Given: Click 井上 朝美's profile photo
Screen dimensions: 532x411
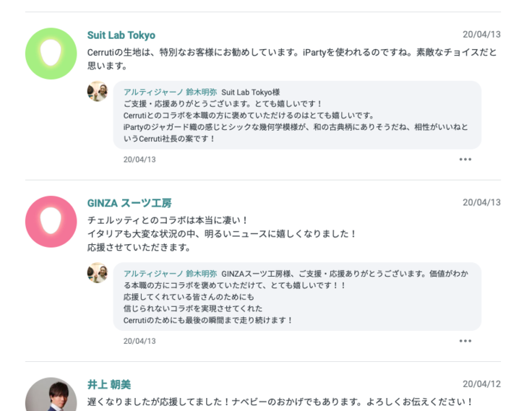Looking at the screenshot, I should click(x=51, y=397).
